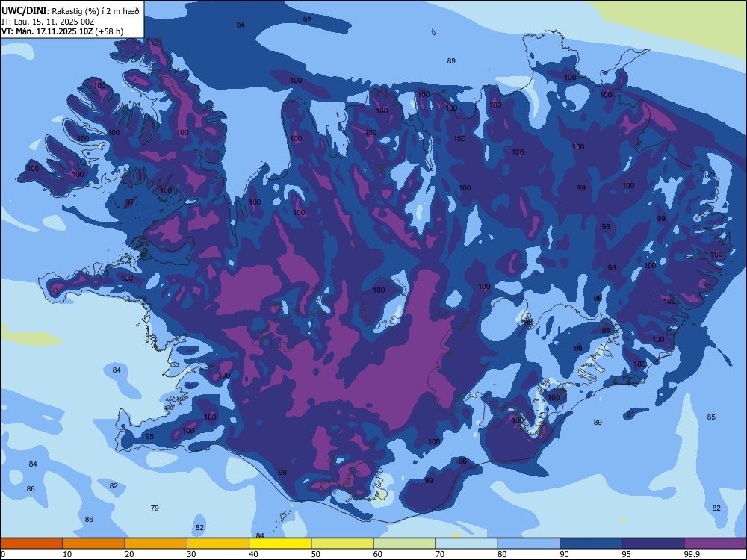Click the 'UWC/DINI' model title text
This screenshot has height=560, width=747.
tap(24, 11)
